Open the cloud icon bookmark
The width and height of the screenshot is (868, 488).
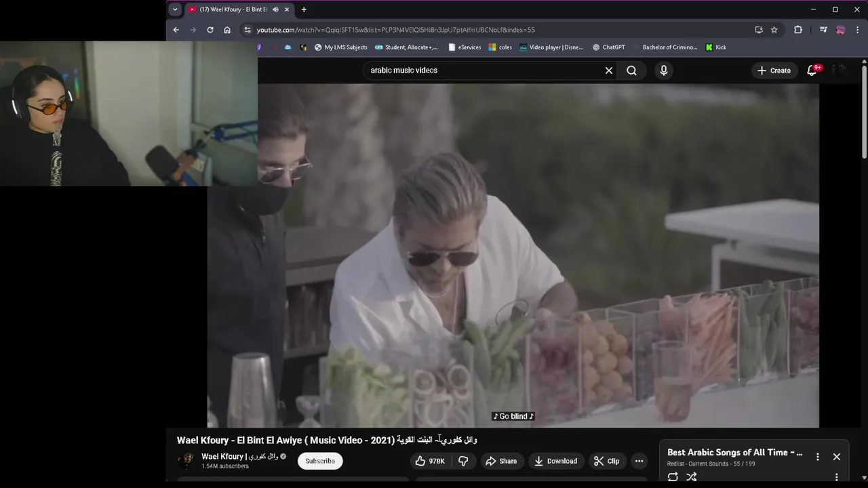288,47
